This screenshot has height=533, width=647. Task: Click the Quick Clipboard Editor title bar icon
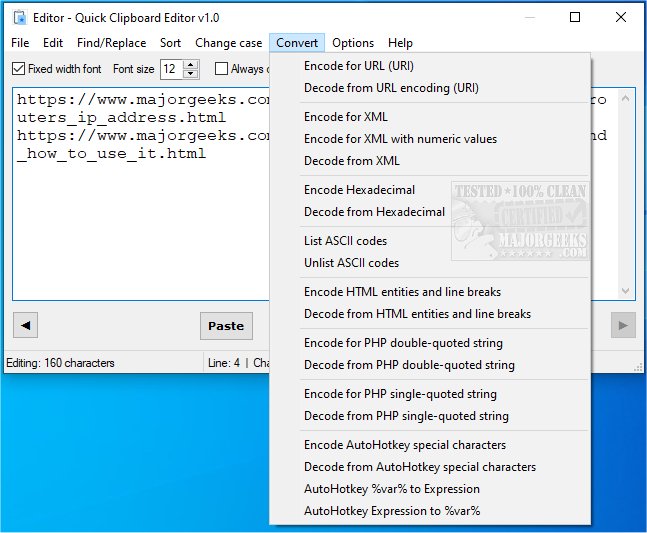click(x=18, y=17)
